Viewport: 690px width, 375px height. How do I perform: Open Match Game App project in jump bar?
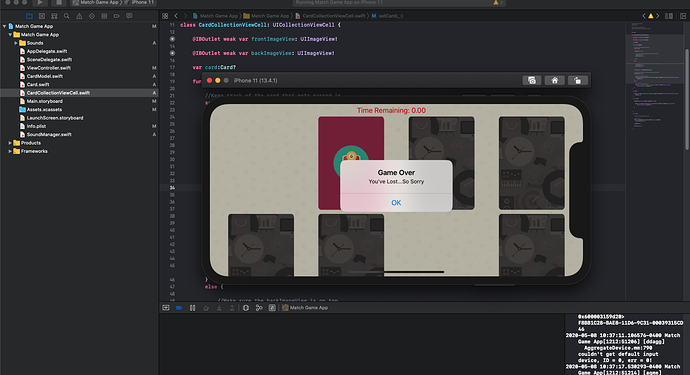(215, 16)
